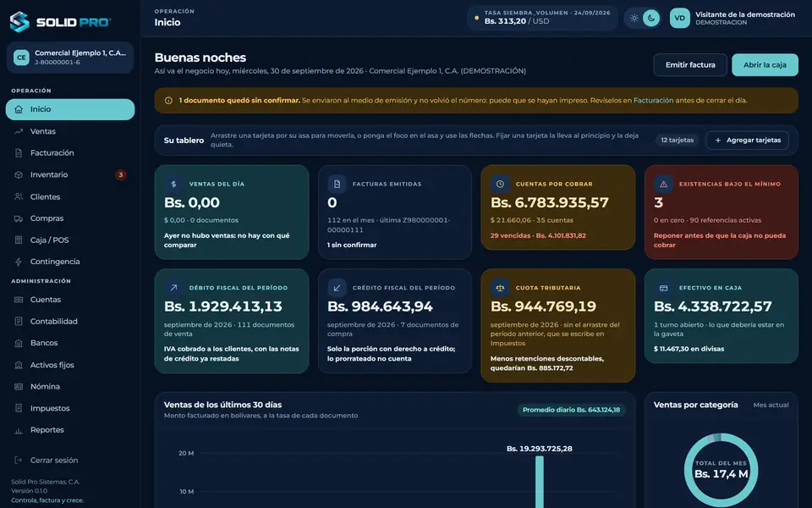Click the Clientes people icon
The width and height of the screenshot is (812, 508).
pos(19,196)
